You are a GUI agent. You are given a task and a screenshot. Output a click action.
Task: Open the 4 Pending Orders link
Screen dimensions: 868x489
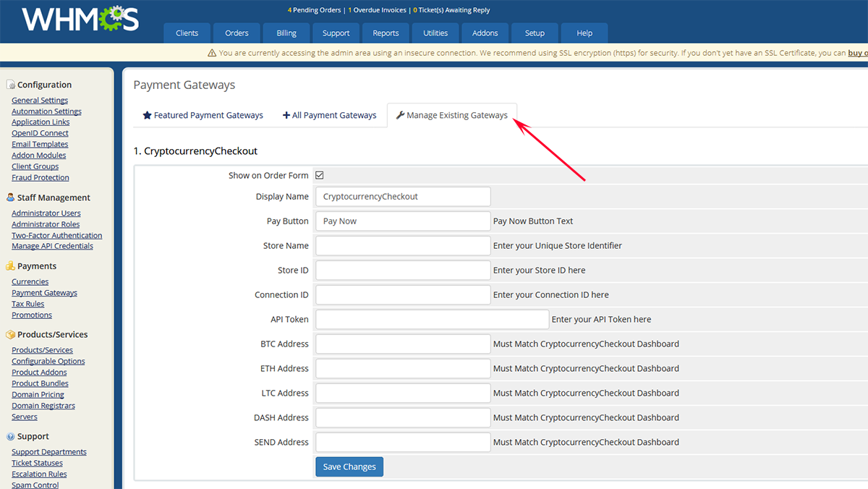click(315, 10)
